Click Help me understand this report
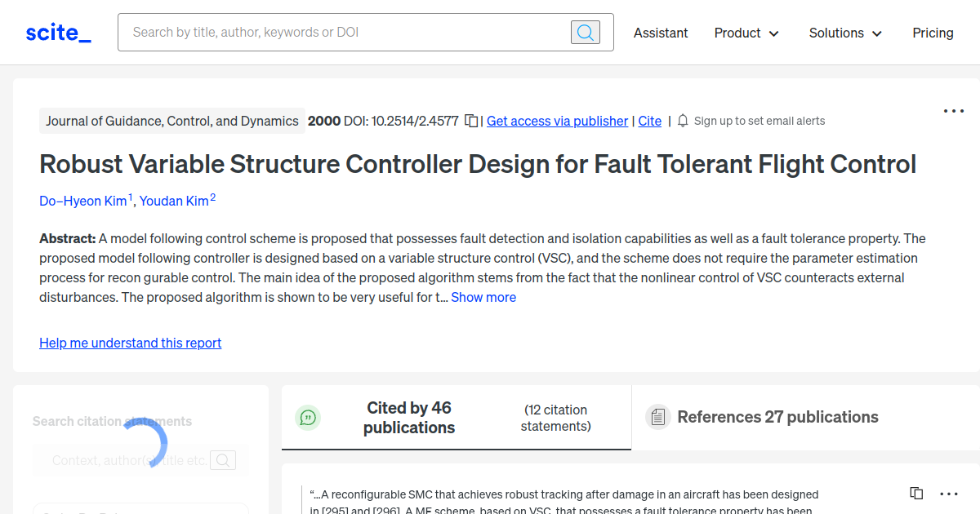 130,342
